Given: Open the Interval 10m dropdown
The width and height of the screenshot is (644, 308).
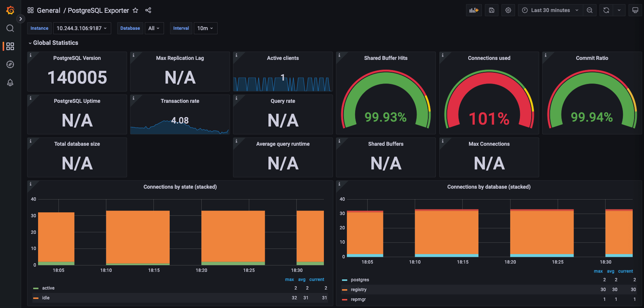Looking at the screenshot, I should [x=205, y=28].
